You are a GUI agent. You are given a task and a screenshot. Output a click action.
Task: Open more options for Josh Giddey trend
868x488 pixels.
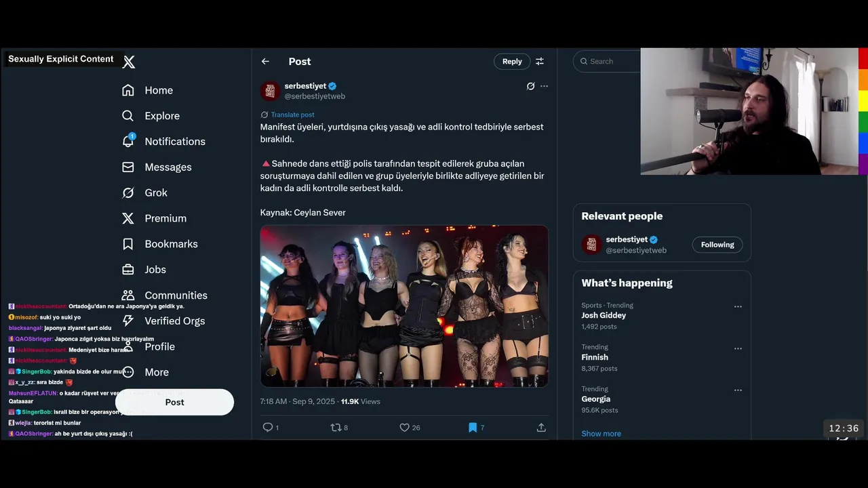(738, 306)
